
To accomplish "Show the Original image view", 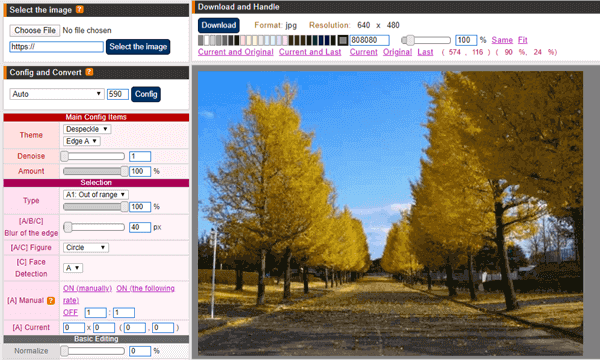I will [398, 52].
